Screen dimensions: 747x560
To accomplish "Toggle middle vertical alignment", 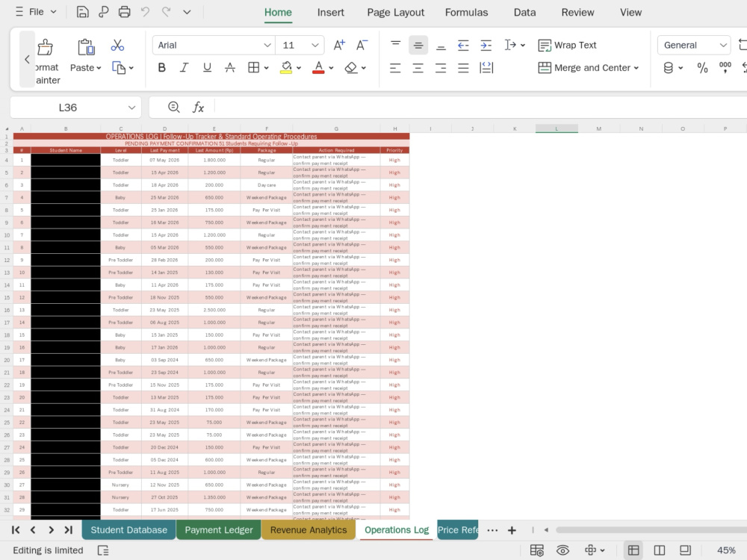I will point(418,46).
